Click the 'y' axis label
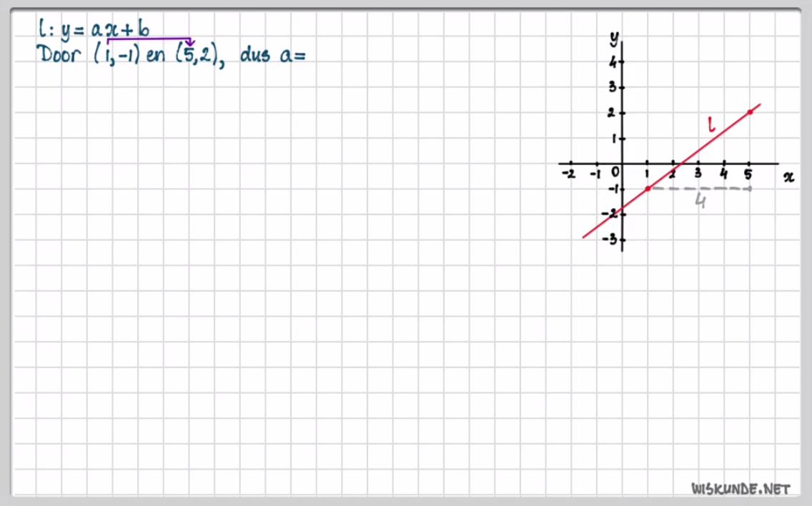This screenshot has height=506, width=812. click(614, 38)
